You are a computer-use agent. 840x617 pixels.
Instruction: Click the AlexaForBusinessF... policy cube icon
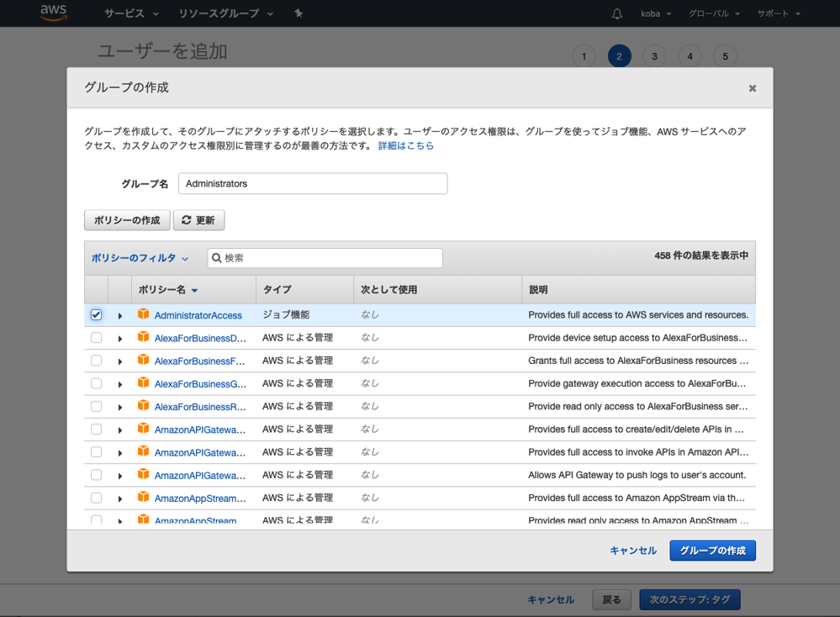click(x=143, y=360)
